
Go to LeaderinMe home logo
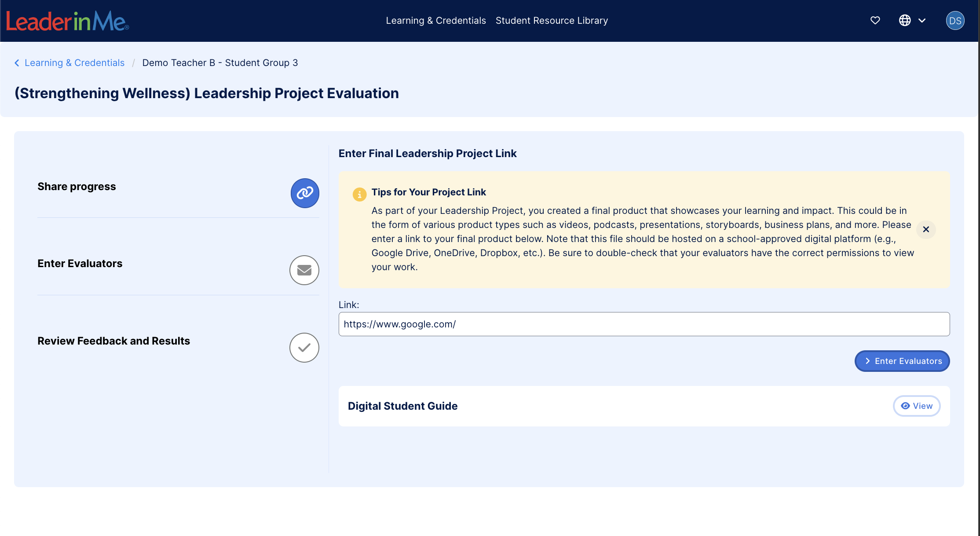click(67, 21)
